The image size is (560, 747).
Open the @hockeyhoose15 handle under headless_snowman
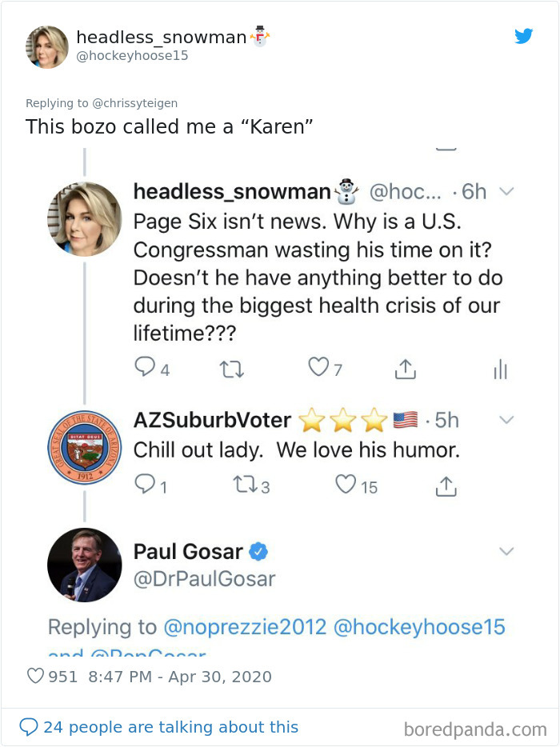(132, 56)
